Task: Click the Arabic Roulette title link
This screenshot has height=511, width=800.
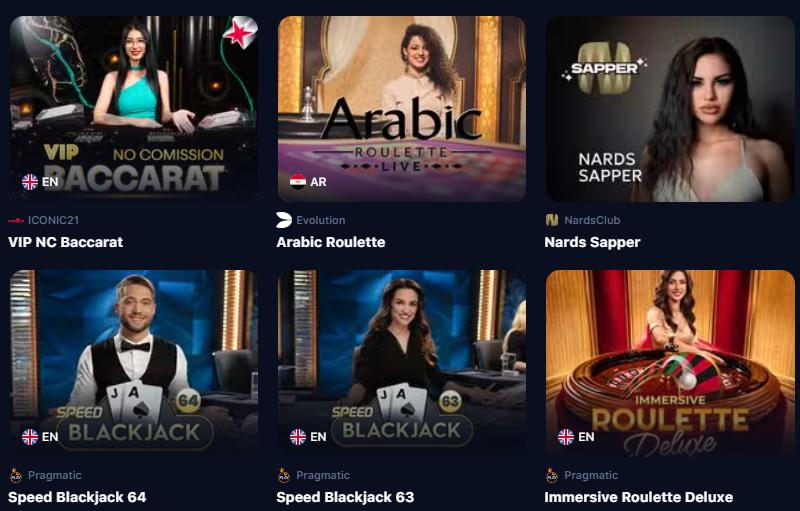Action: coord(331,242)
